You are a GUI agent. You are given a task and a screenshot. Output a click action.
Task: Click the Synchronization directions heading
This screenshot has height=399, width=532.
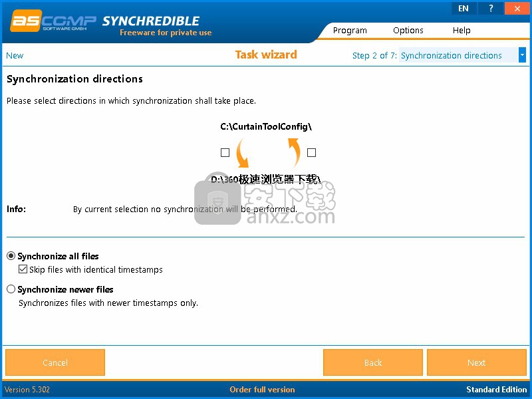click(74, 79)
